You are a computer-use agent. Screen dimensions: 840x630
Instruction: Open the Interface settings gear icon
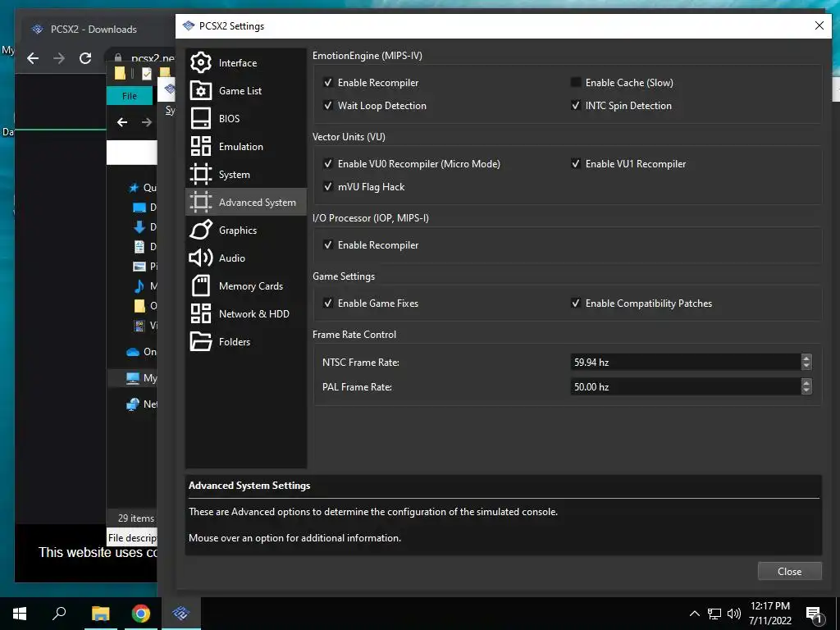201,62
